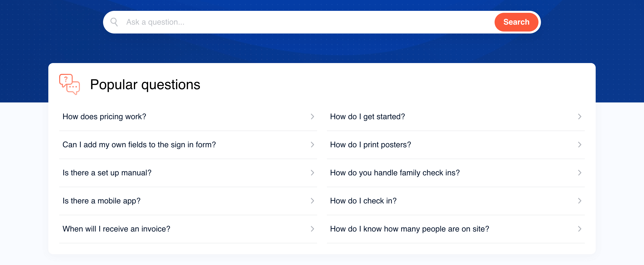
Task: Click the arrow for How do I check in
Action: pos(579,201)
